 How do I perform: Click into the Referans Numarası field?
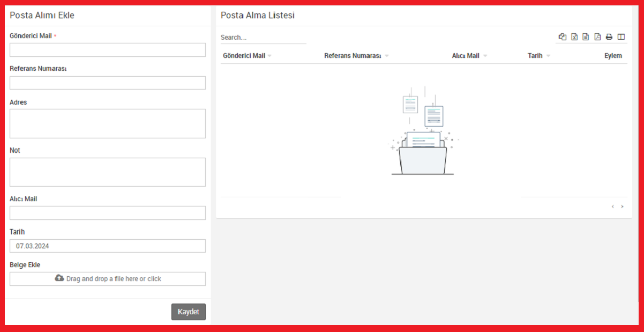pyautogui.click(x=108, y=83)
